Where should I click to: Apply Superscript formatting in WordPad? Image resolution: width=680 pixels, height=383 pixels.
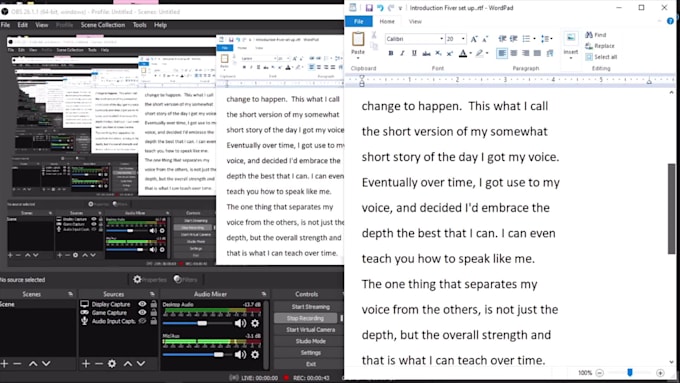(450, 53)
